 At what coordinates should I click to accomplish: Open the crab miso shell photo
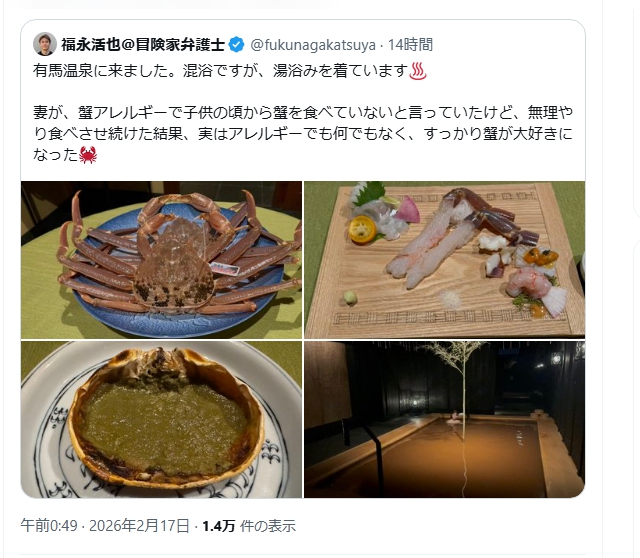click(162, 419)
